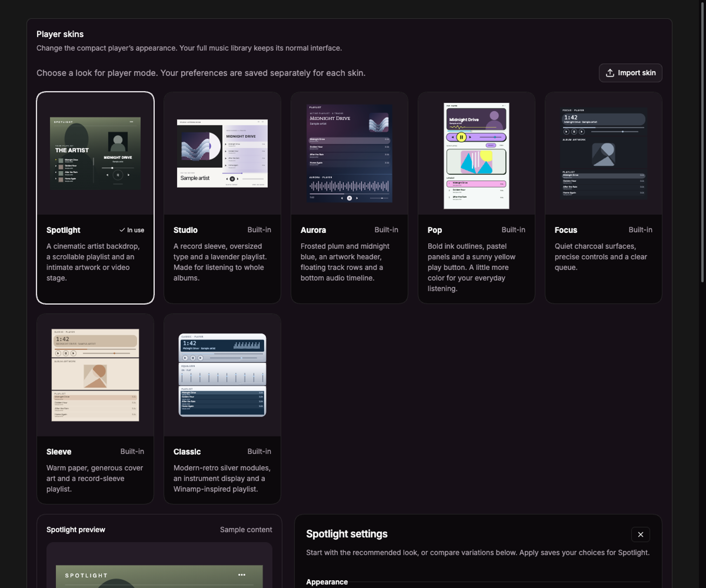Click the 'Sample content' label
Screen dimensions: 706x588
[x=246, y=529]
